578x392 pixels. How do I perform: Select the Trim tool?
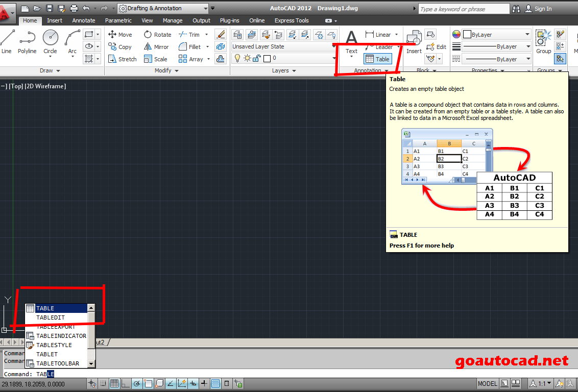pos(191,34)
